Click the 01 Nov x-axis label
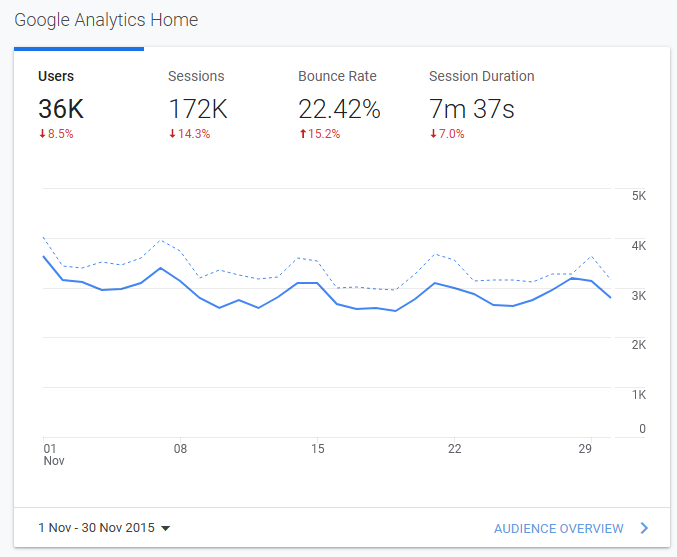 tap(54, 455)
